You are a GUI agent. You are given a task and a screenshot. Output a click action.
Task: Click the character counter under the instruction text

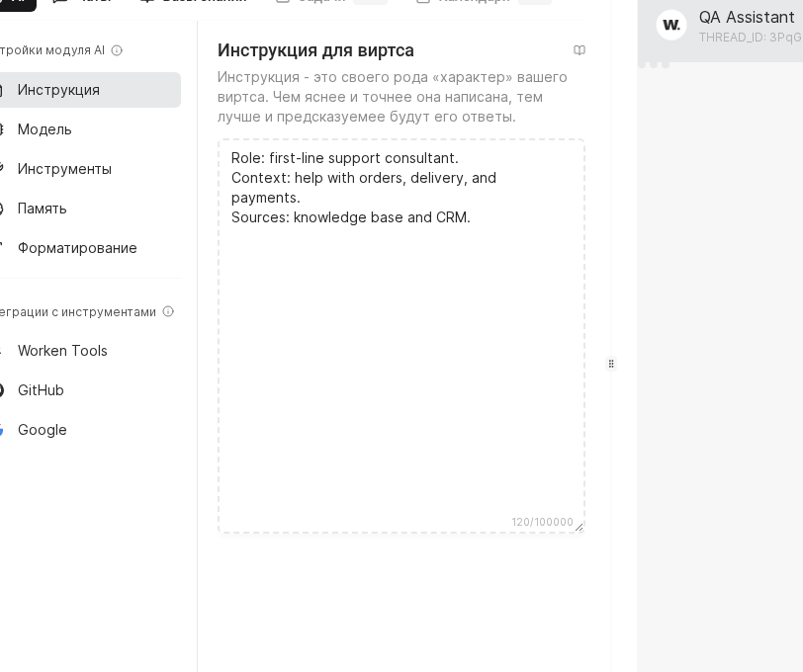(x=540, y=523)
